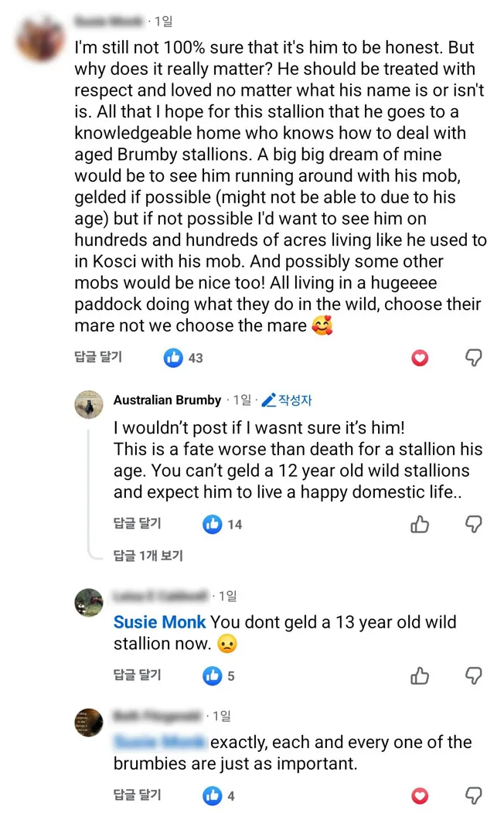Viewport: 504px width, 820px height.
Task: Dislike the top comment about the stallion
Action: [474, 358]
